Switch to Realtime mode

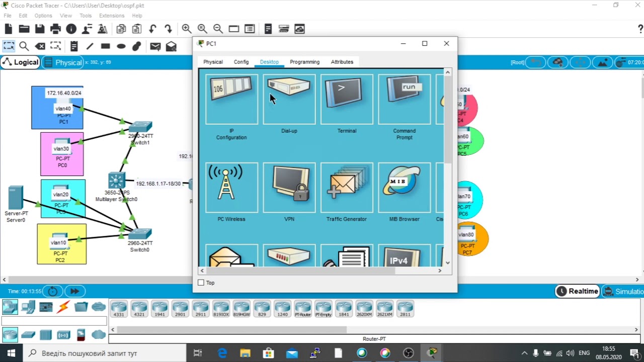point(577,291)
